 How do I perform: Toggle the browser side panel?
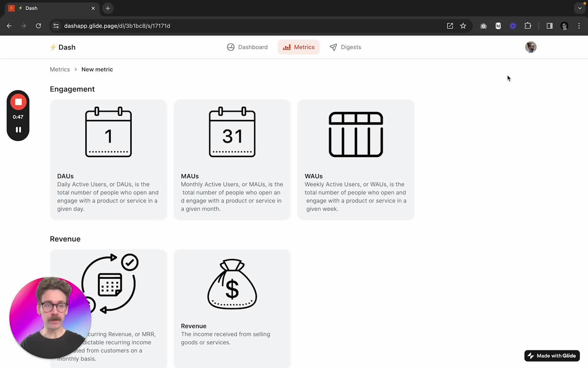pyautogui.click(x=549, y=26)
